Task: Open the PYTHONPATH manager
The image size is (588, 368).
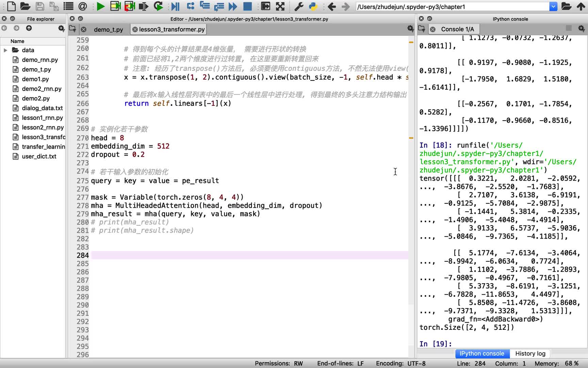Action: [313, 6]
